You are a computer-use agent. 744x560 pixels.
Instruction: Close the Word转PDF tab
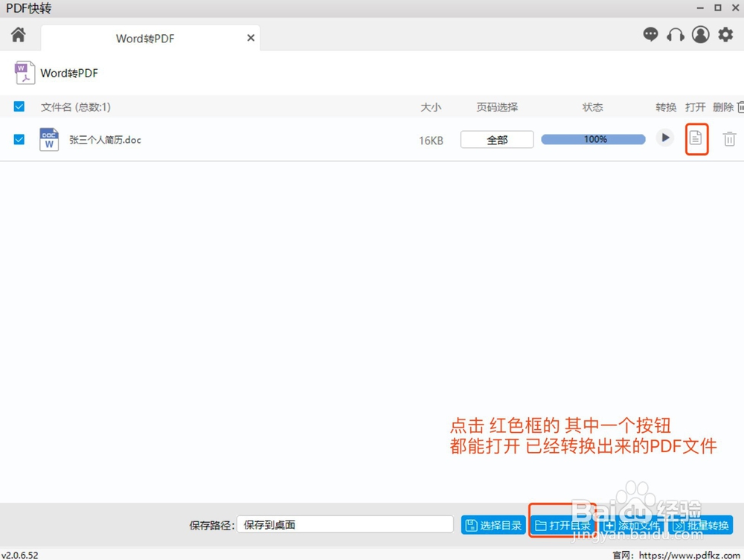coord(251,38)
